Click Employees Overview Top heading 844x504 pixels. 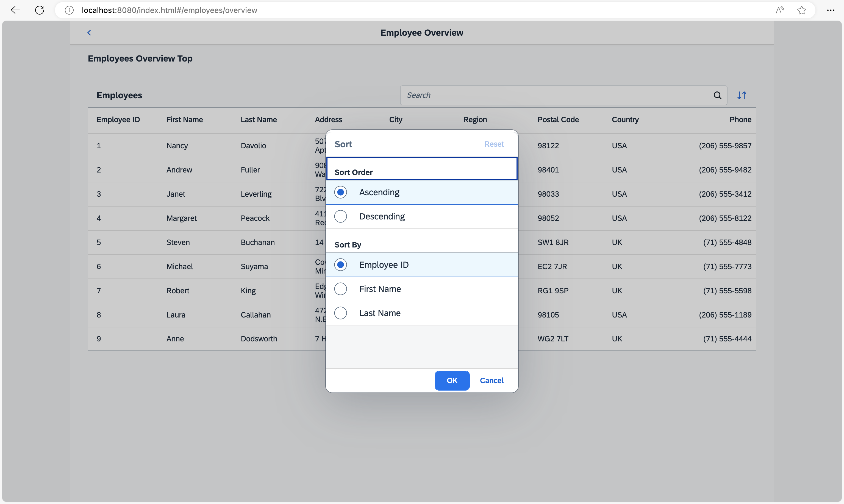[140, 59]
